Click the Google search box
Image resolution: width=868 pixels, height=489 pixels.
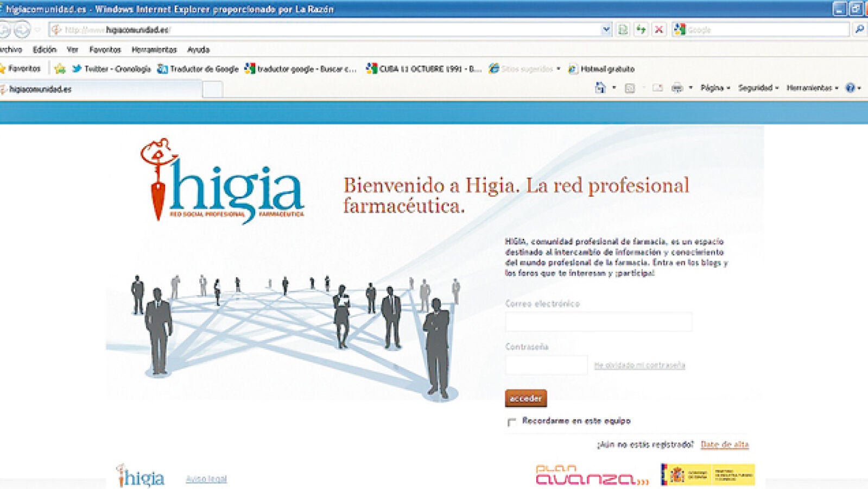point(766,29)
